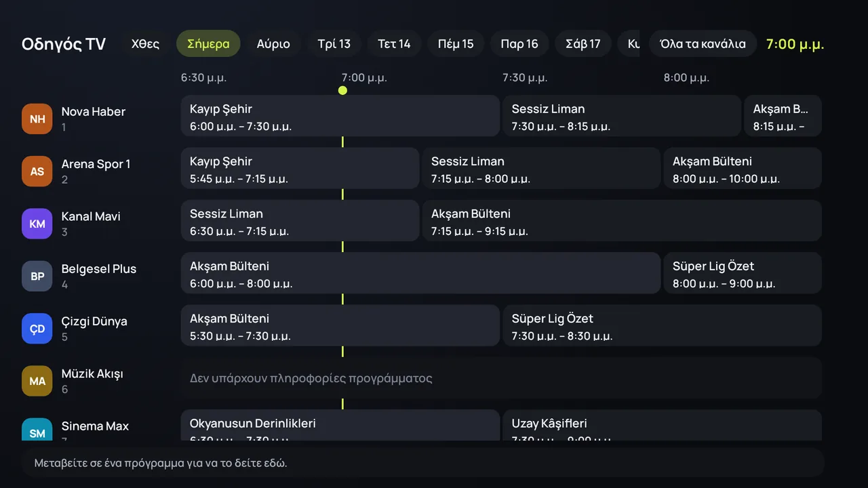Switch to the Πέμ 15 tab

click(456, 44)
